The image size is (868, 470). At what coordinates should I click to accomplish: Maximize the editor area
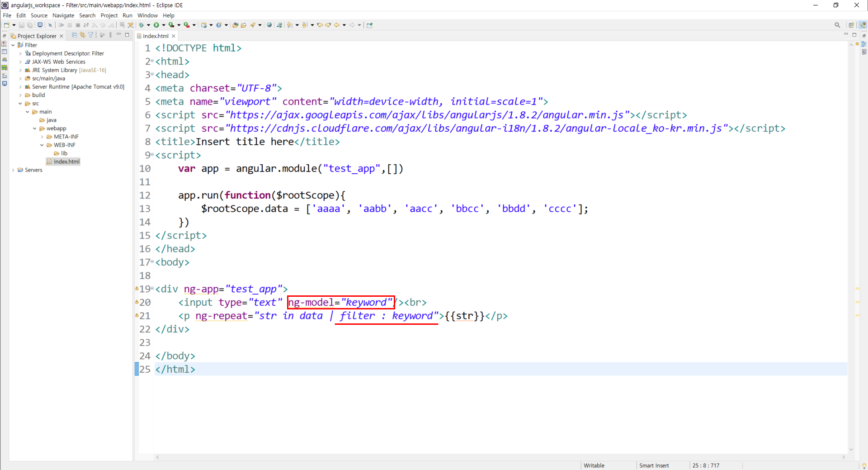pos(854,34)
